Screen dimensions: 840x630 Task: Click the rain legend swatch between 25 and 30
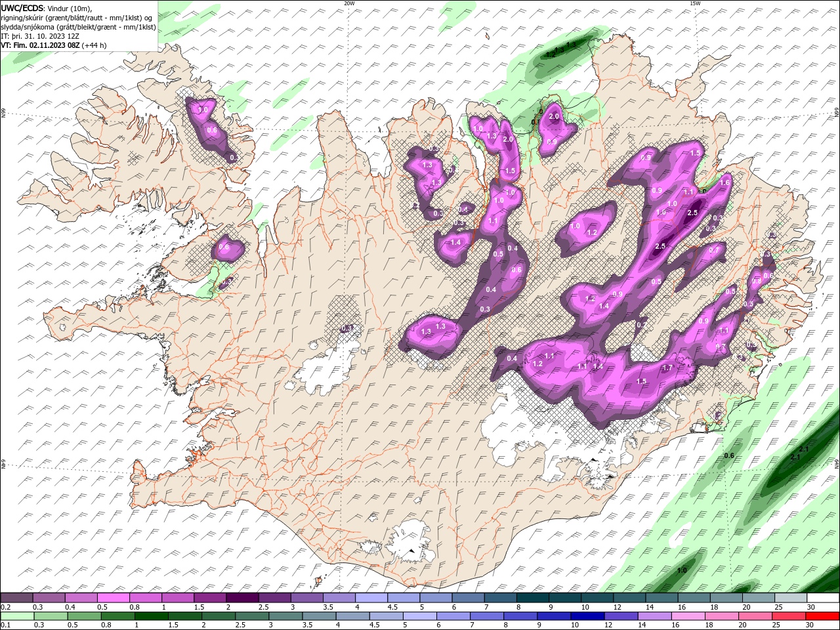tap(788, 616)
